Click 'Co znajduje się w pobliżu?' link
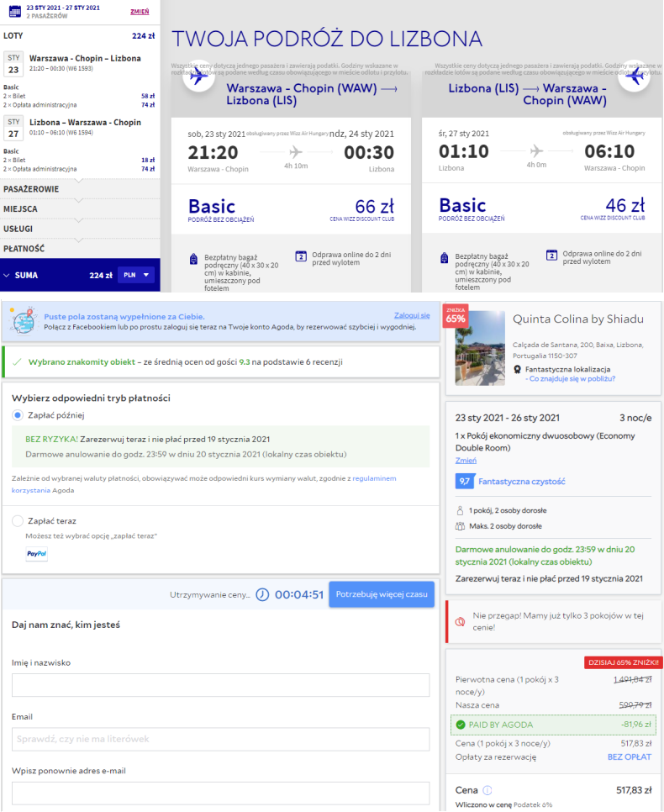 570,378
